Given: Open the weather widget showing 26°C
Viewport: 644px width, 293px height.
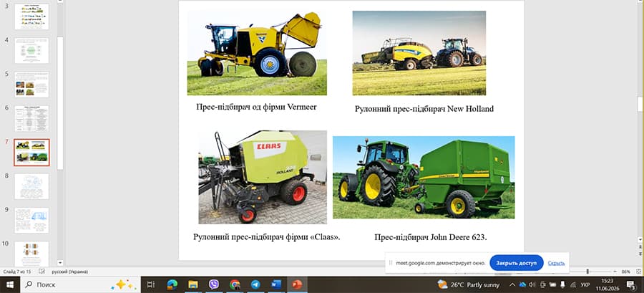Looking at the screenshot, I should click(469, 284).
